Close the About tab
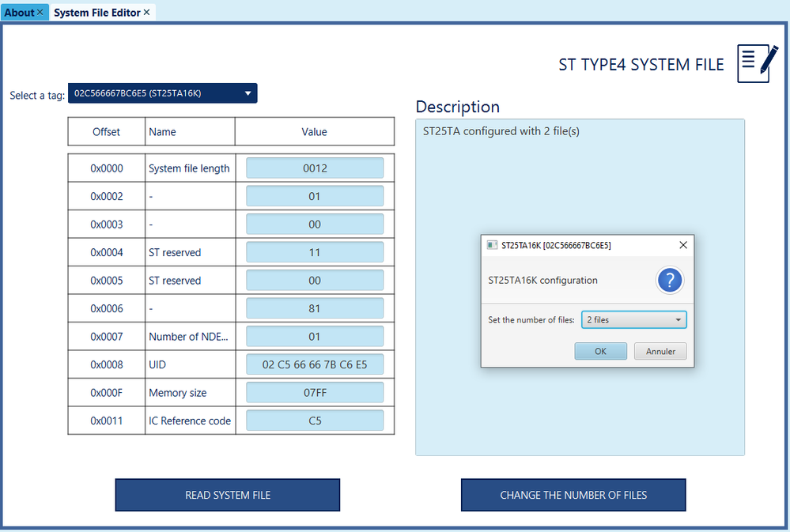 point(40,12)
